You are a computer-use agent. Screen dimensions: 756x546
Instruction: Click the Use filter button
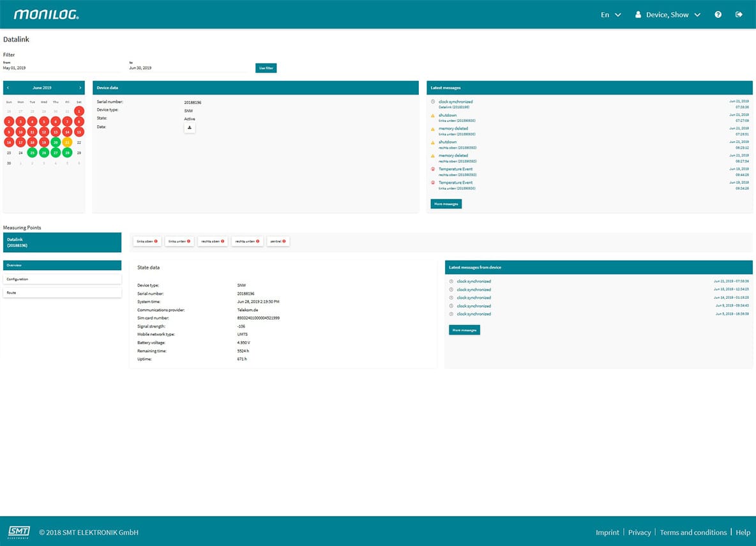[266, 68]
